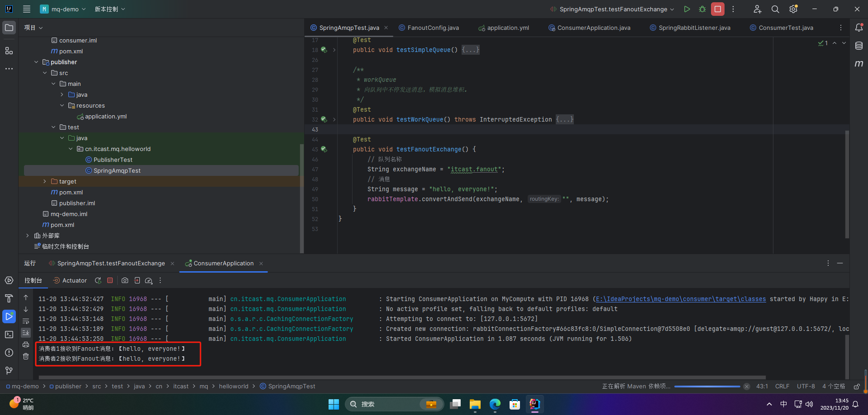This screenshot has width=868, height=415.
Task: Open the Structure tool window icon
Action: coord(9,51)
